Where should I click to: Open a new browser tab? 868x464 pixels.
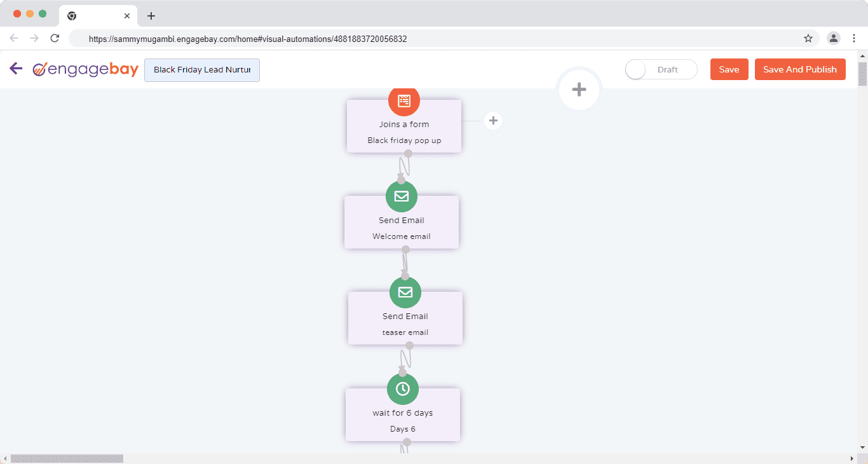point(151,16)
